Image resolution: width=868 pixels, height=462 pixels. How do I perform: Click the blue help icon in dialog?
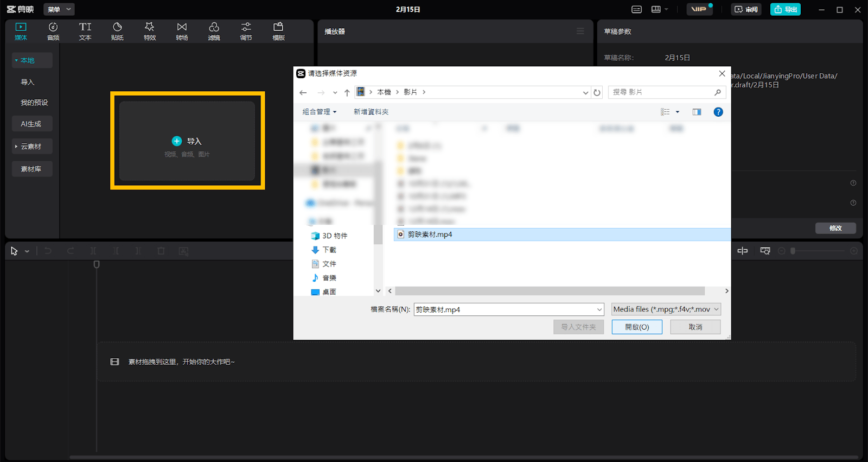718,112
